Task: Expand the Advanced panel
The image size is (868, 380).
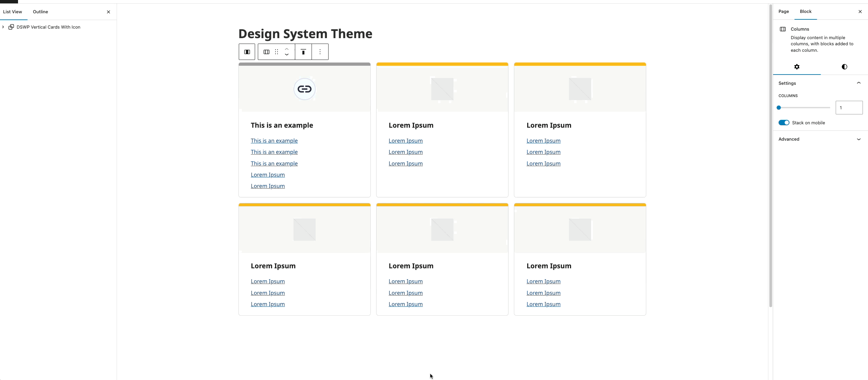Action: pos(820,139)
